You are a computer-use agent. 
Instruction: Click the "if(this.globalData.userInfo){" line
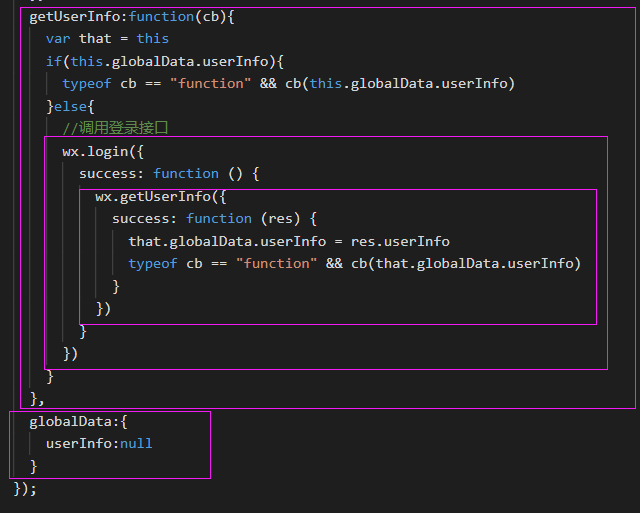(164, 62)
